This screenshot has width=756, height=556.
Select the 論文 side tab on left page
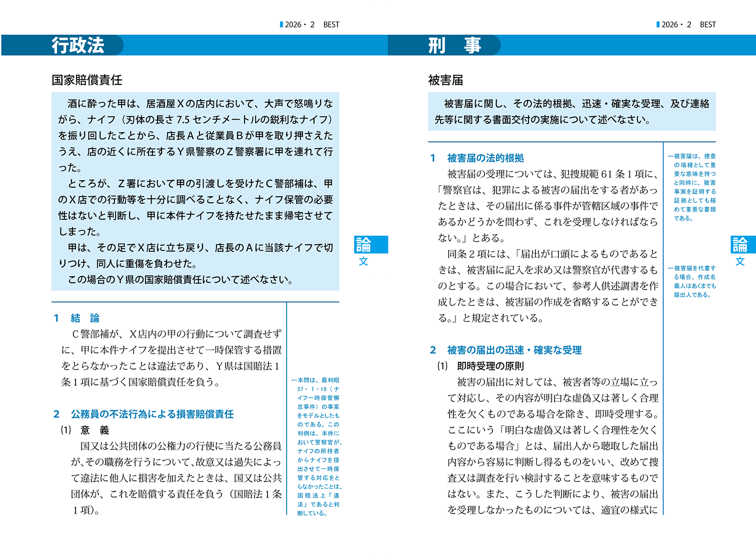(x=363, y=251)
